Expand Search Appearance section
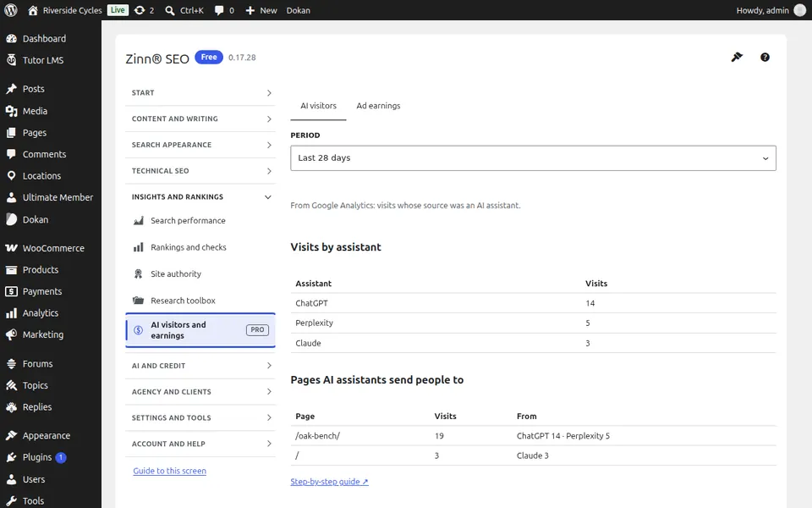The width and height of the screenshot is (812, 508). click(x=200, y=145)
